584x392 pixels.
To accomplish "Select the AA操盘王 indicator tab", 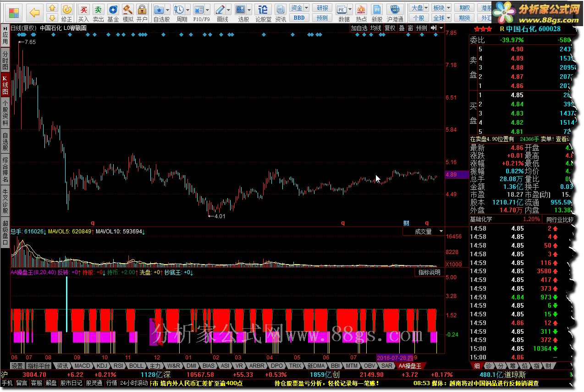I will pos(410,366).
